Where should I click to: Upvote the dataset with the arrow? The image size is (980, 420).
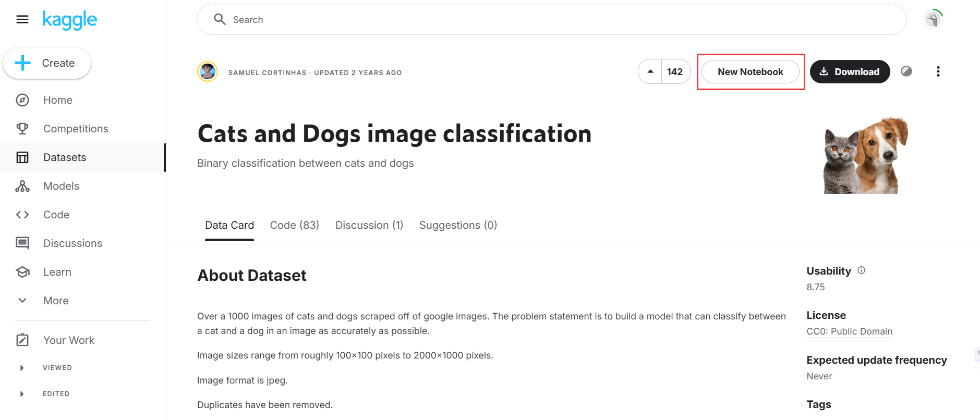[x=650, y=72]
